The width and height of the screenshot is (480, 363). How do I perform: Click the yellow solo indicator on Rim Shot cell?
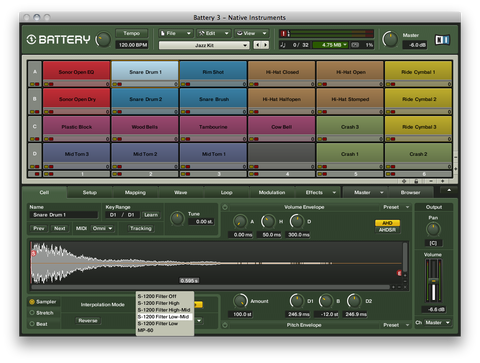pyautogui.click(x=183, y=84)
